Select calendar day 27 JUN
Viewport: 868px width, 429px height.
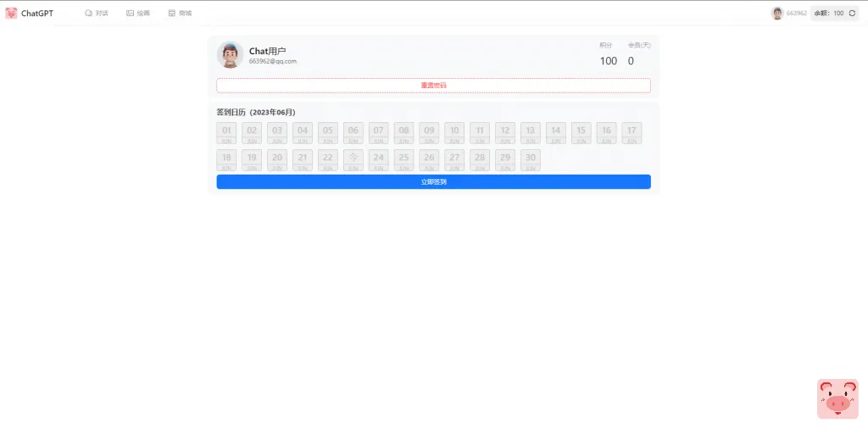(x=454, y=160)
